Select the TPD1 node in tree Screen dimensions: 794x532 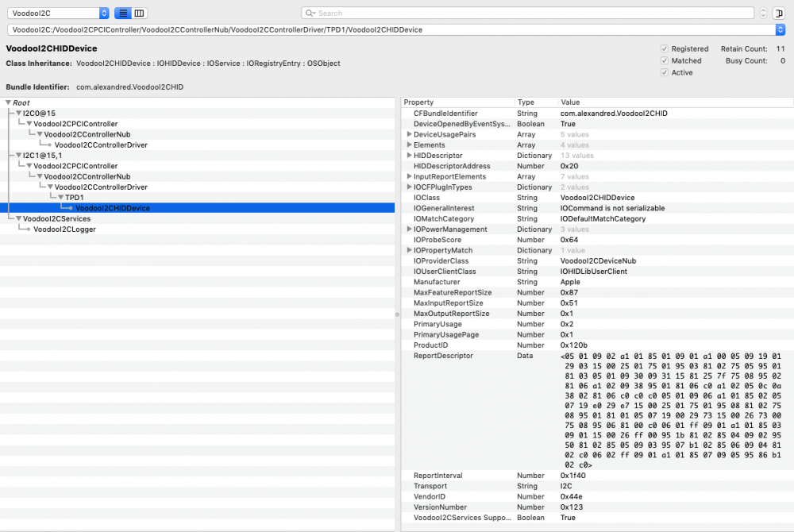tap(75, 198)
